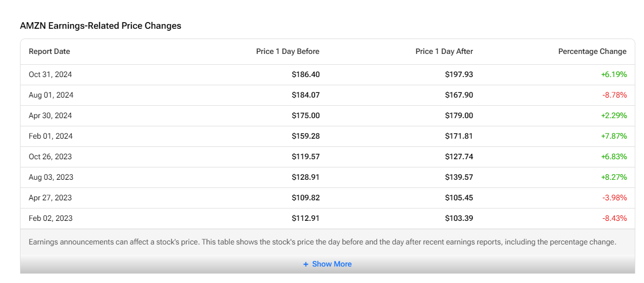Screen dimensions: 644x283
Task: Click the plus icon beside Show More
Action: (306, 264)
